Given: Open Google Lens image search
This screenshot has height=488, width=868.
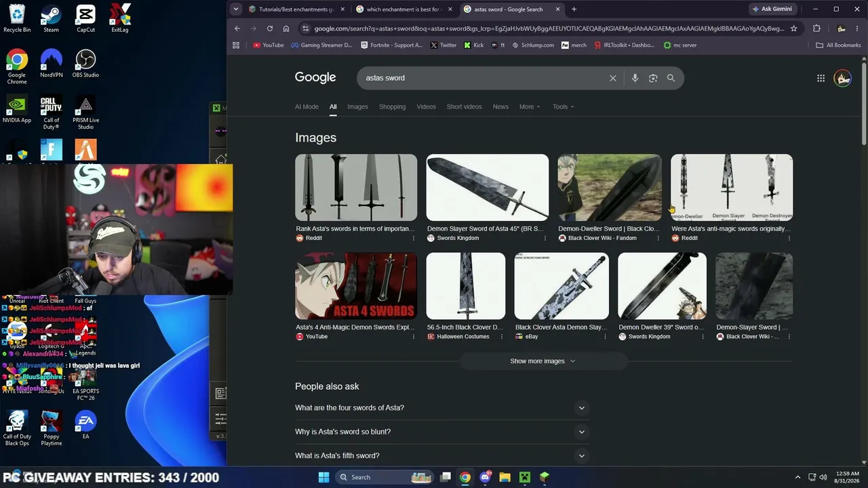Looking at the screenshot, I should pos(653,78).
